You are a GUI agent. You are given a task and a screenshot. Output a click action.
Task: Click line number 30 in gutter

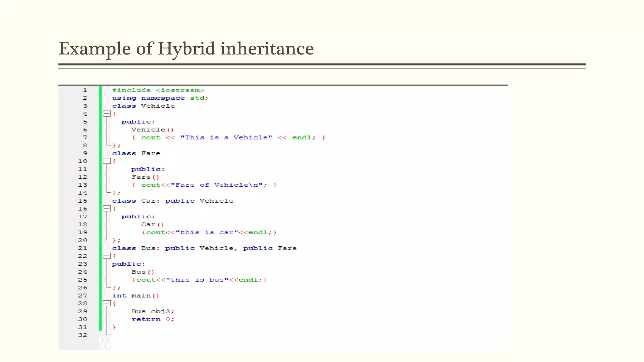pos(83,319)
